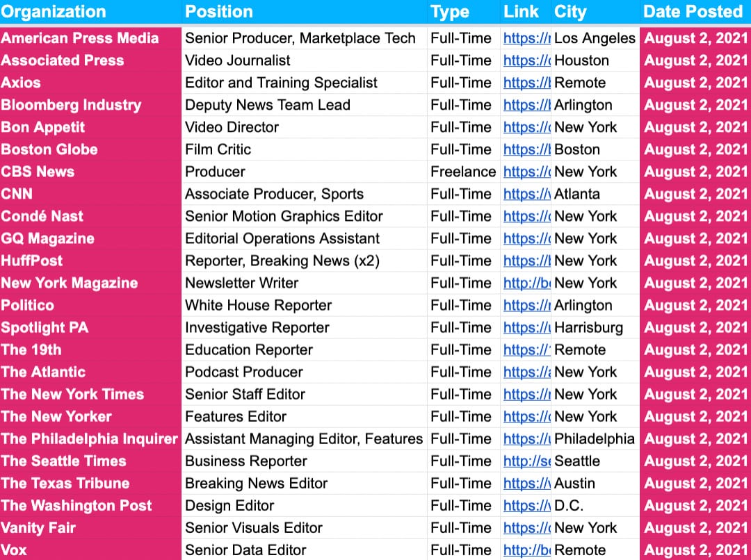This screenshot has width=751, height=560.
Task: Open The Washington Post Design Editor link
Action: point(526,505)
